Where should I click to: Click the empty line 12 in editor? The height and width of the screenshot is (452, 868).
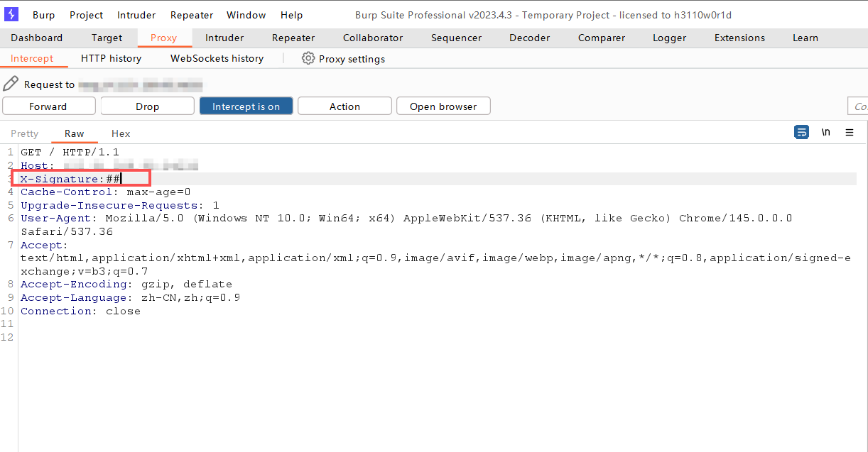pyautogui.click(x=437, y=337)
